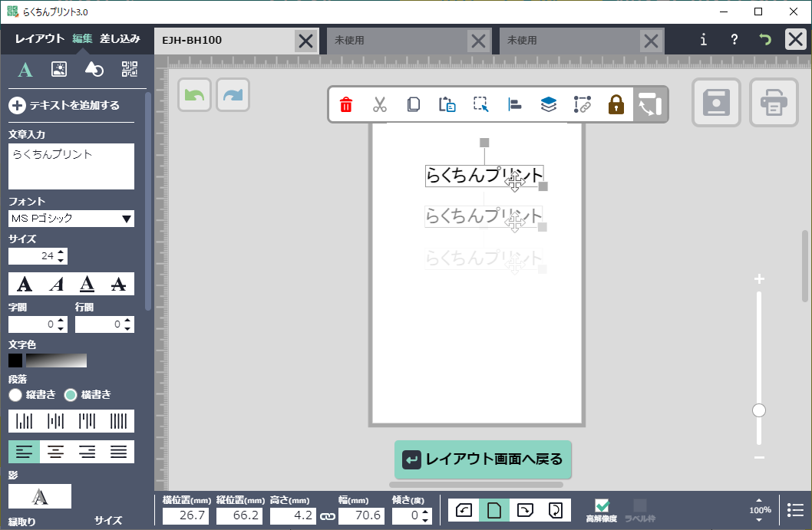Image resolution: width=812 pixels, height=530 pixels.
Task: Increase the font size value
Action: pyautogui.click(x=61, y=252)
